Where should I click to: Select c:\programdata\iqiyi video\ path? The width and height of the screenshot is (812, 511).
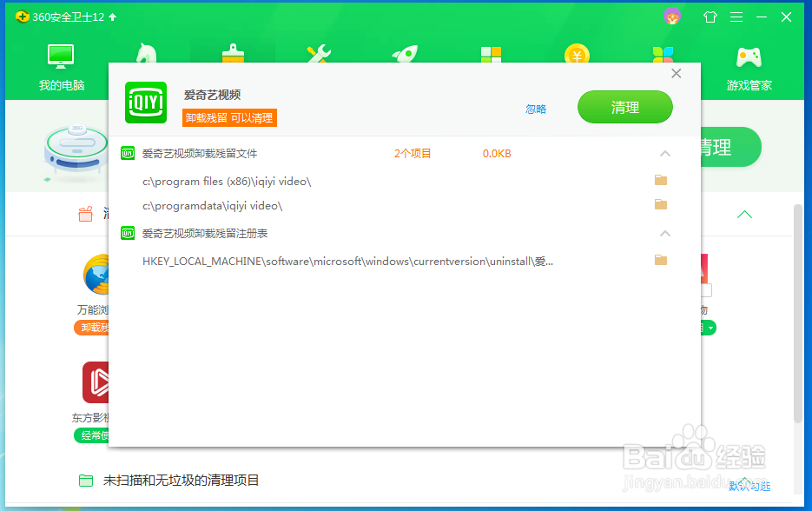(x=212, y=206)
